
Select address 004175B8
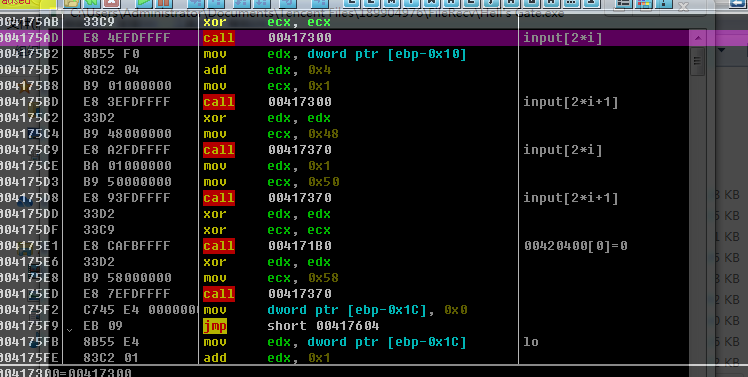tap(29, 86)
